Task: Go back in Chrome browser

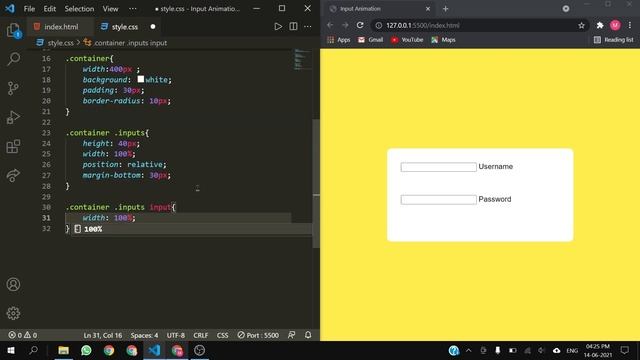Action: click(x=330, y=25)
